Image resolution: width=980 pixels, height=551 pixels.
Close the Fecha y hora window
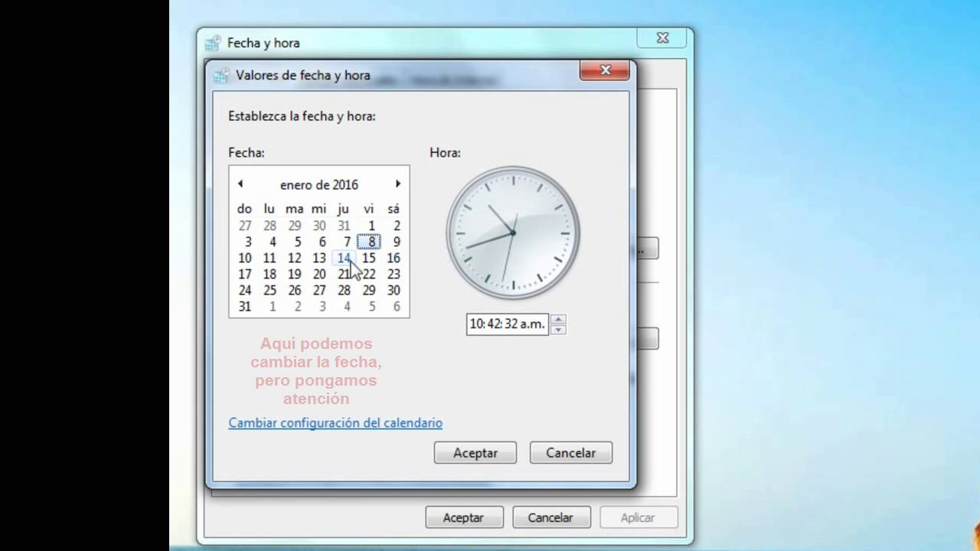tap(663, 37)
